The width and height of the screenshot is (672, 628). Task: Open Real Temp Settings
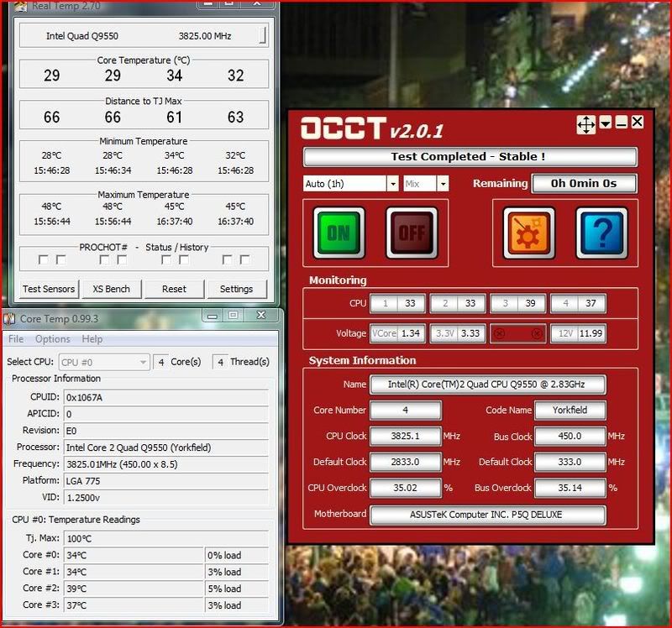[x=237, y=289]
